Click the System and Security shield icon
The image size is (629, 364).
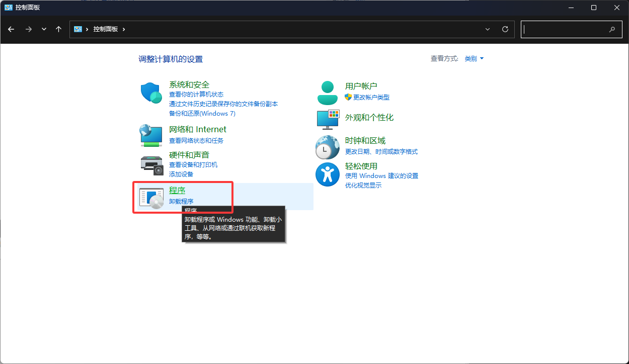(151, 93)
